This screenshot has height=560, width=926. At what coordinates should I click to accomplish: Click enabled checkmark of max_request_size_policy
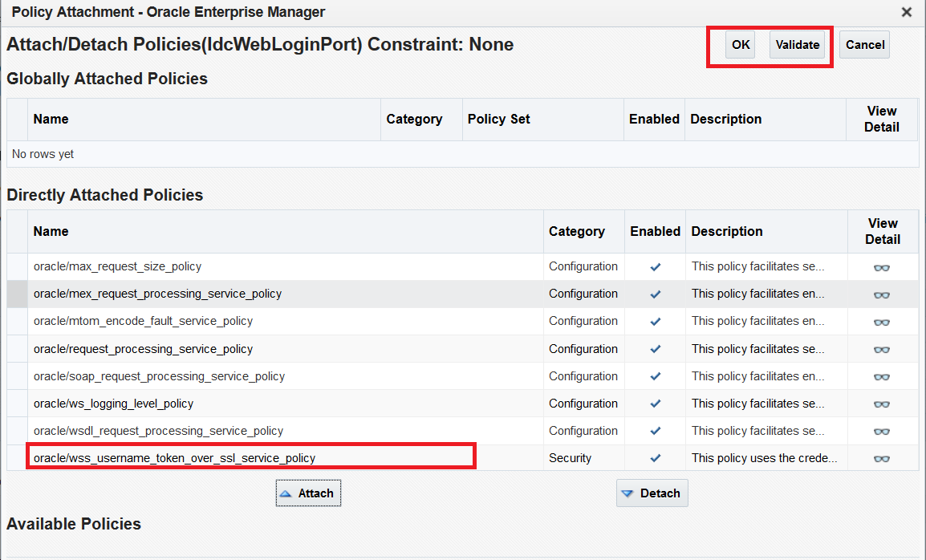pyautogui.click(x=655, y=267)
